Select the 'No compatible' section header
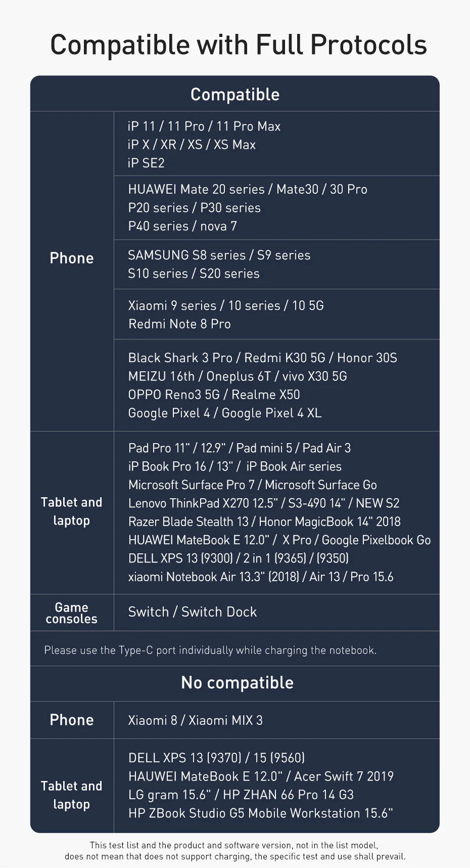This screenshot has width=470, height=868. pos(237,683)
